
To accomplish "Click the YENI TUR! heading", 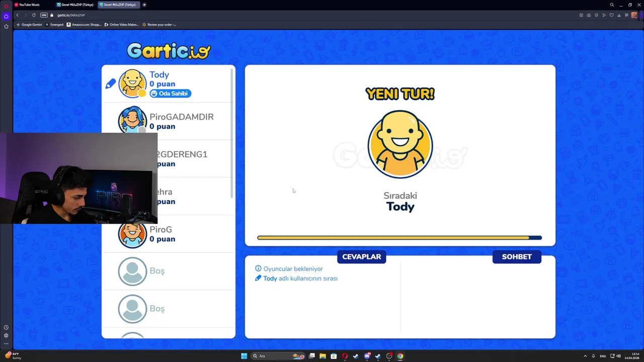I will click(400, 94).
